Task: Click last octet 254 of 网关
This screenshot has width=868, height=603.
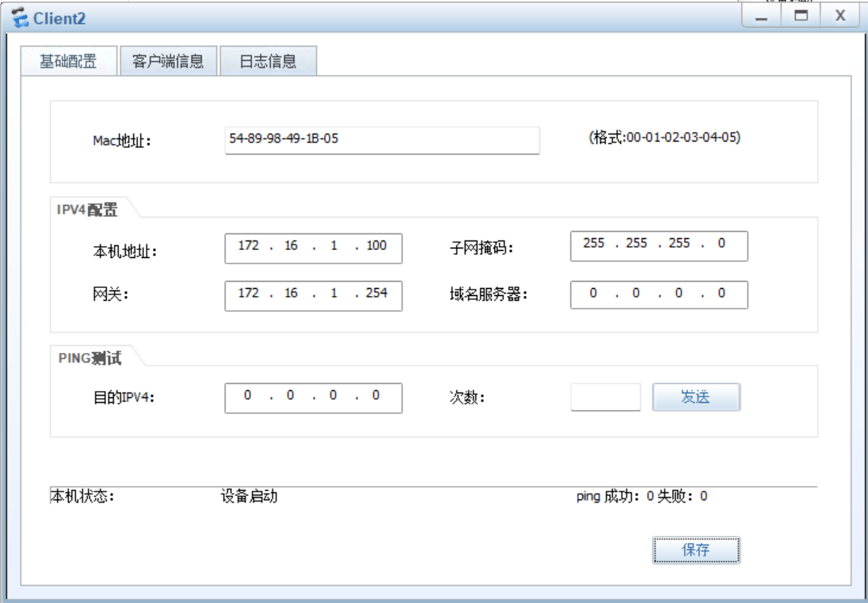Action: click(x=376, y=294)
